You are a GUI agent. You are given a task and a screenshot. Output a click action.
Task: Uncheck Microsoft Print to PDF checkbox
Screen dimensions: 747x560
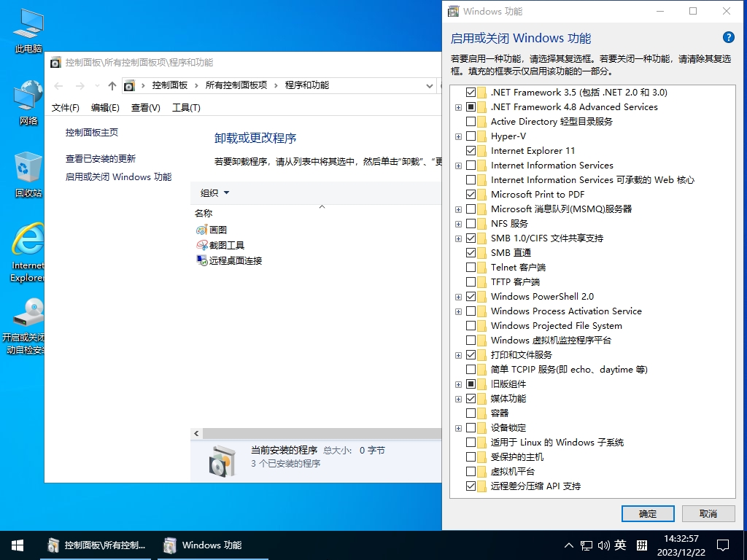click(471, 194)
